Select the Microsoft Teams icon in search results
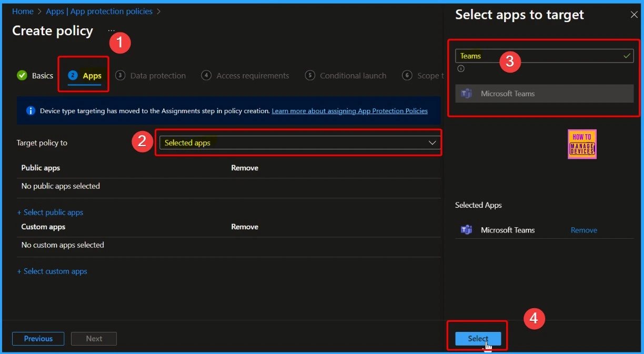 coord(466,93)
